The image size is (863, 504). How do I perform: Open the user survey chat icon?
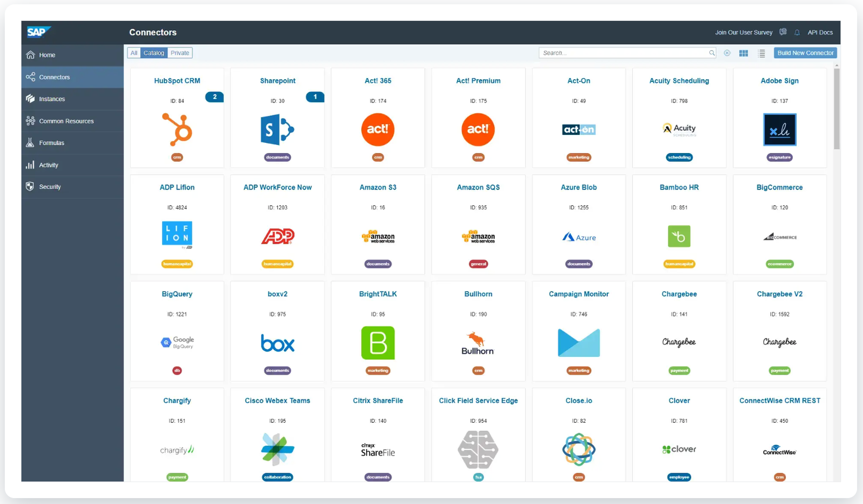(783, 32)
